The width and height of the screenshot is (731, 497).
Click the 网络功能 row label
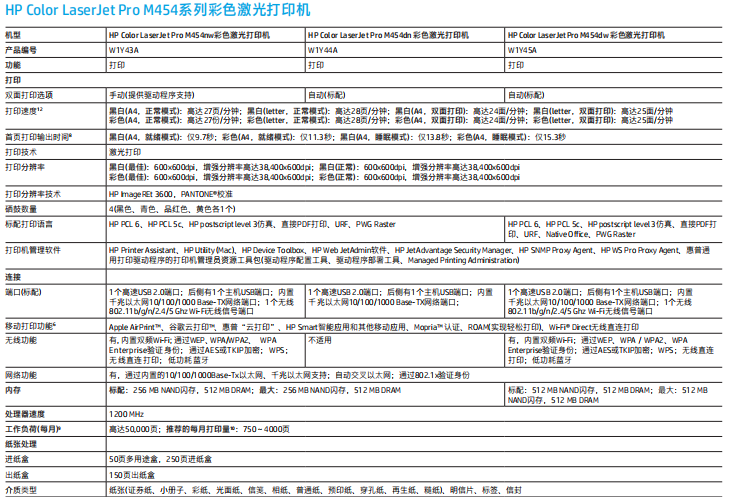[21, 375]
